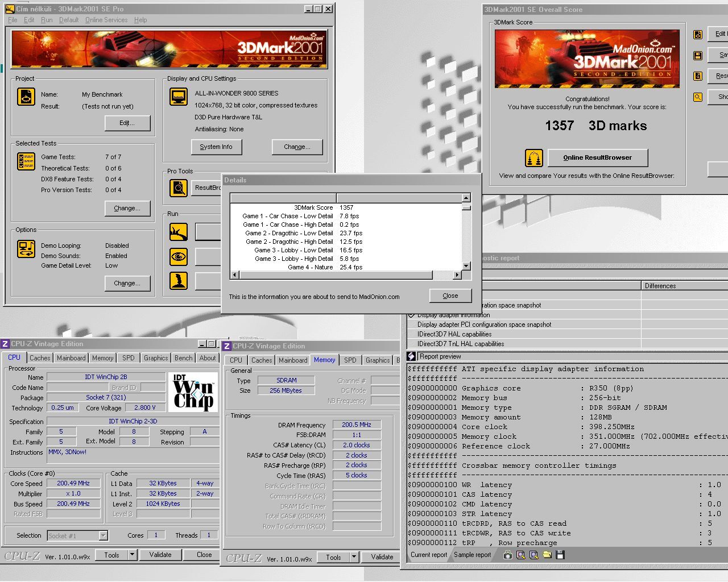The image size is (728, 582).
Task: Switch to About tab in CPU-Z
Action: pyautogui.click(x=208, y=358)
